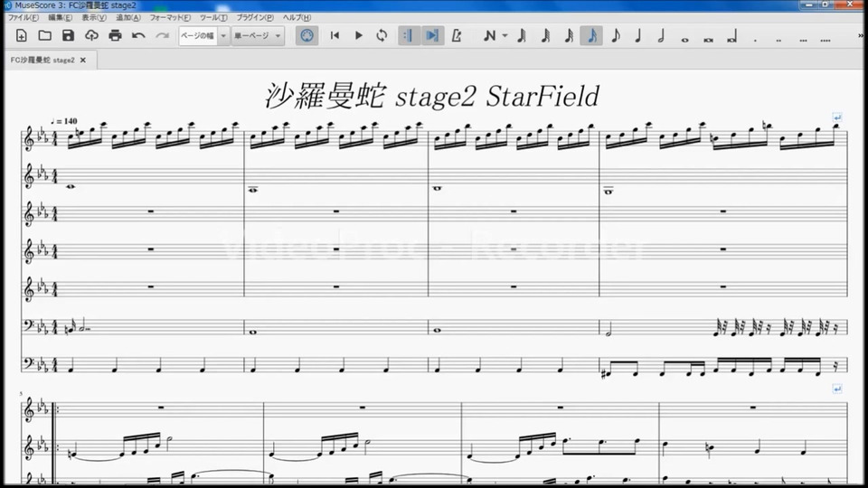This screenshot has width=868, height=488.
Task: Expand toolbar overflow chevron
Action: 861,36
